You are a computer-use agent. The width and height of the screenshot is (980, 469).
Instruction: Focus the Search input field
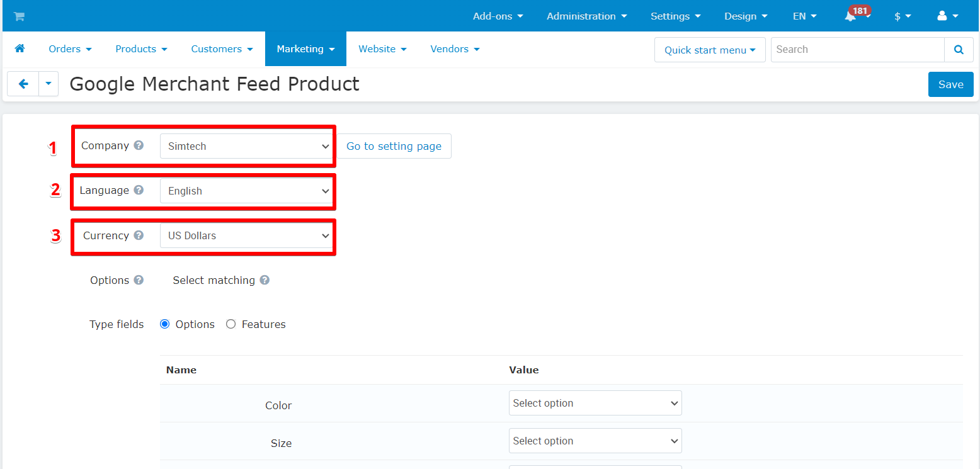pyautogui.click(x=858, y=50)
